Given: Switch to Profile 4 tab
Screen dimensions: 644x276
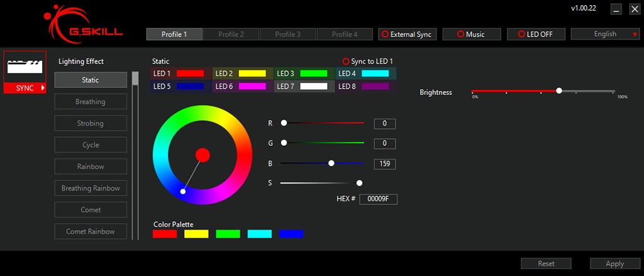Looking at the screenshot, I should tap(344, 34).
